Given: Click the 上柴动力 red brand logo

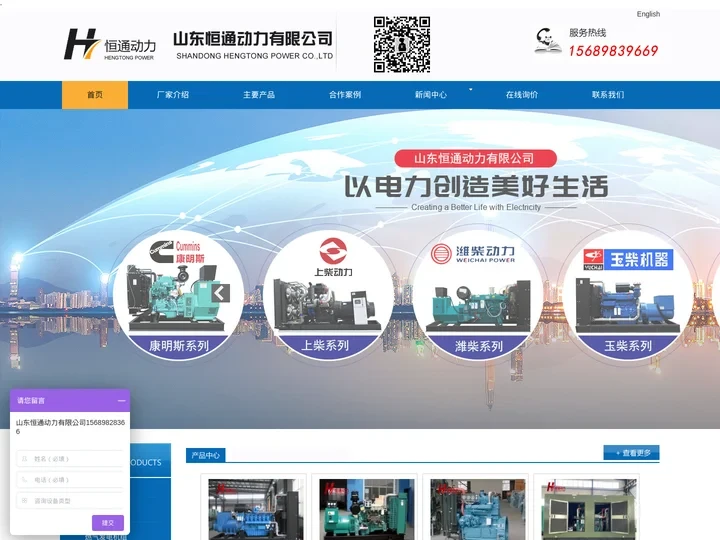Looking at the screenshot, I should [x=333, y=257].
